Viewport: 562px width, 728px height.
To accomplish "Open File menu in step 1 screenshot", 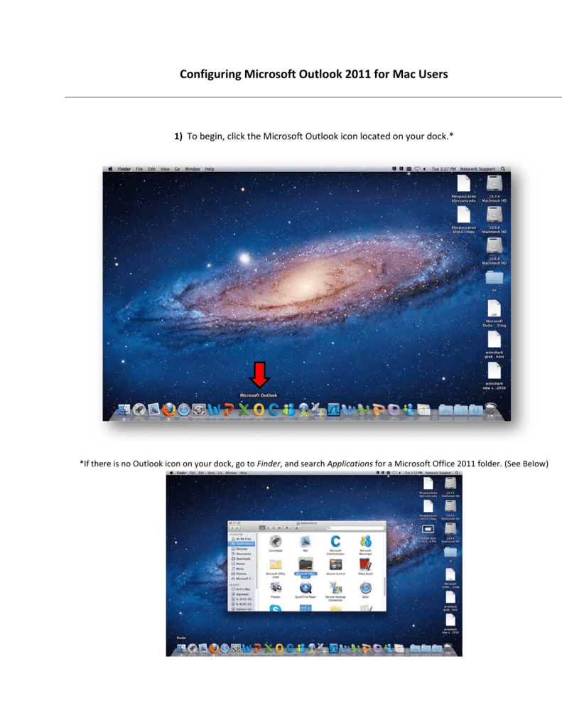I will click(x=139, y=169).
